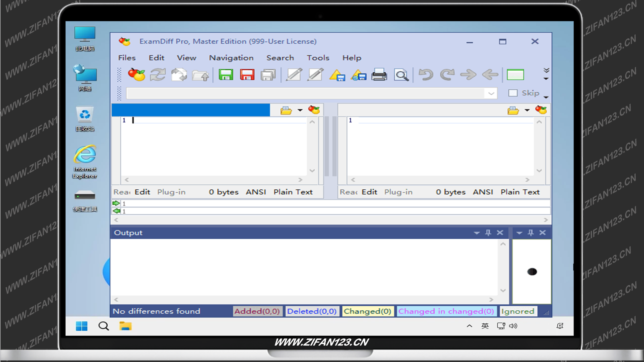Click the Print toolbar icon

pyautogui.click(x=379, y=75)
